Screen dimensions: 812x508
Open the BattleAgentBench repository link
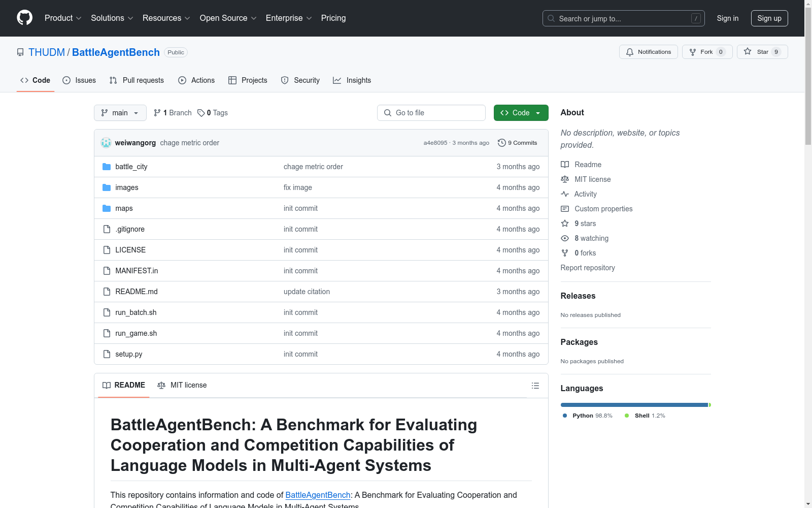tap(116, 52)
